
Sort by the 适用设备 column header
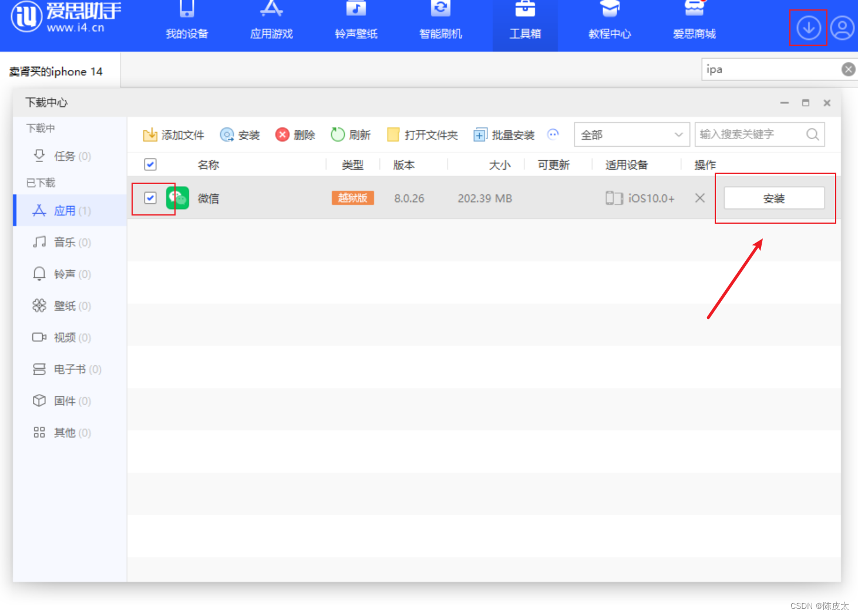pyautogui.click(x=627, y=165)
